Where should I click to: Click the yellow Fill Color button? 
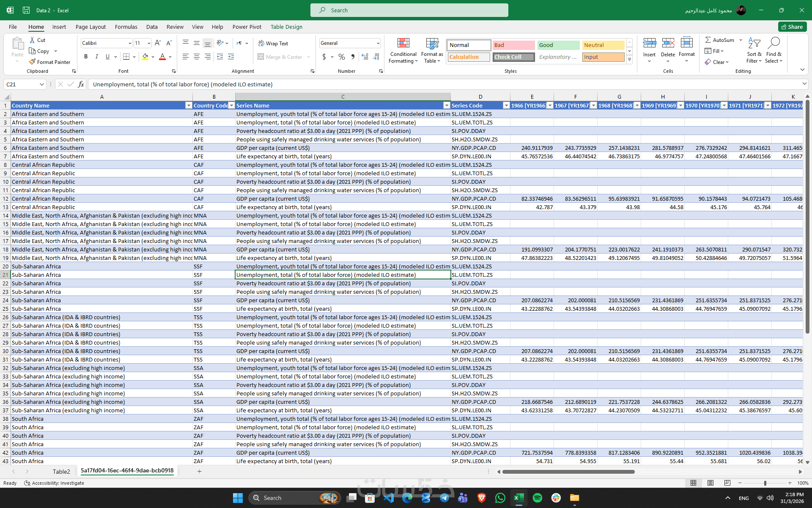click(x=145, y=57)
